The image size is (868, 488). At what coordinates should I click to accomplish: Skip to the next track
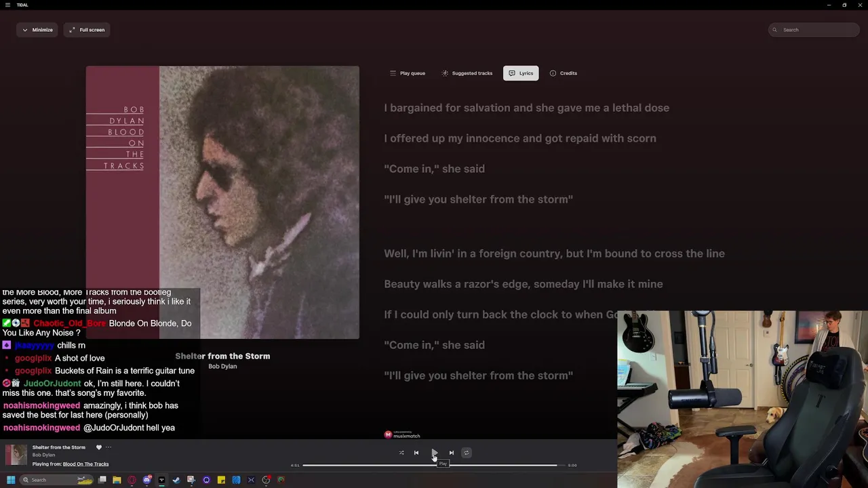452,453
